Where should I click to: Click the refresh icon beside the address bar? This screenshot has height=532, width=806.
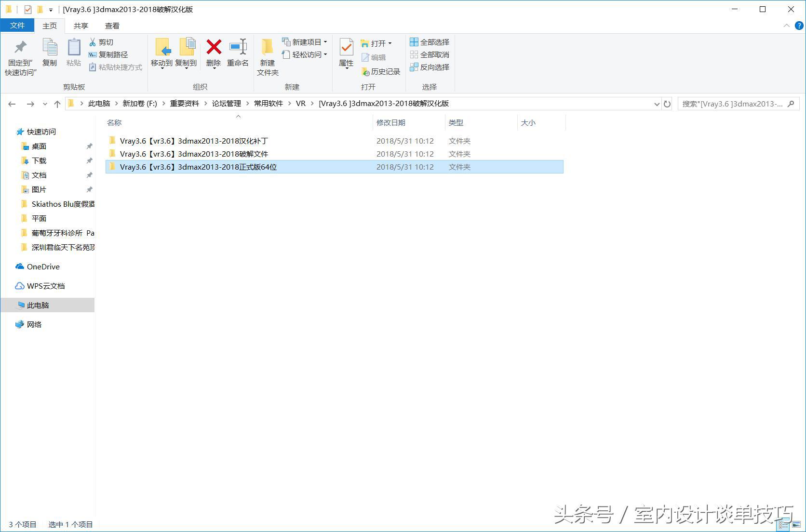coord(667,104)
